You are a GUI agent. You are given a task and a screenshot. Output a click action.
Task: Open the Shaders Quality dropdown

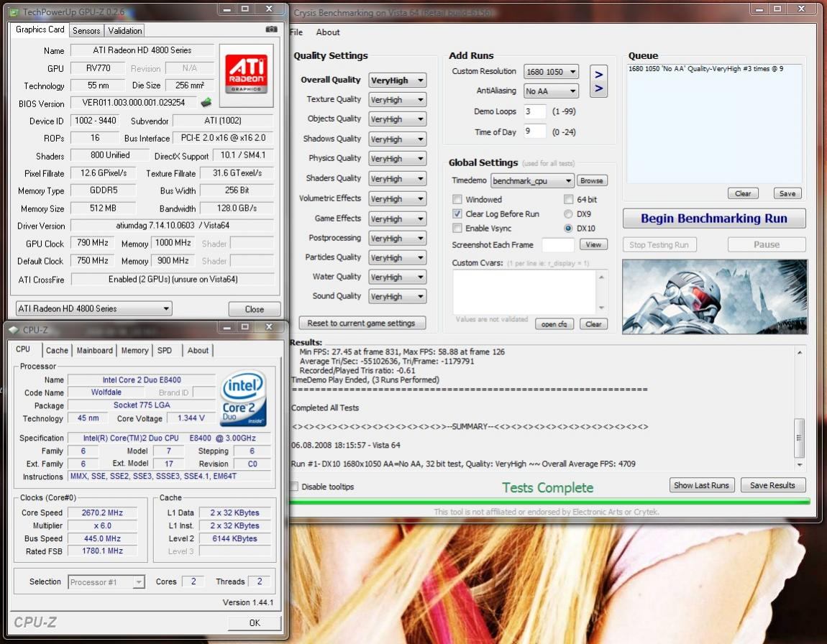pyautogui.click(x=397, y=179)
